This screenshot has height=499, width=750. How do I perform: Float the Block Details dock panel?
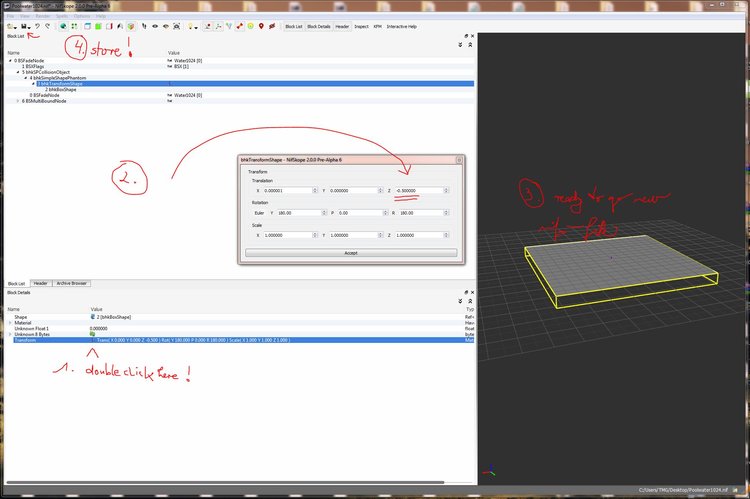tap(466, 292)
